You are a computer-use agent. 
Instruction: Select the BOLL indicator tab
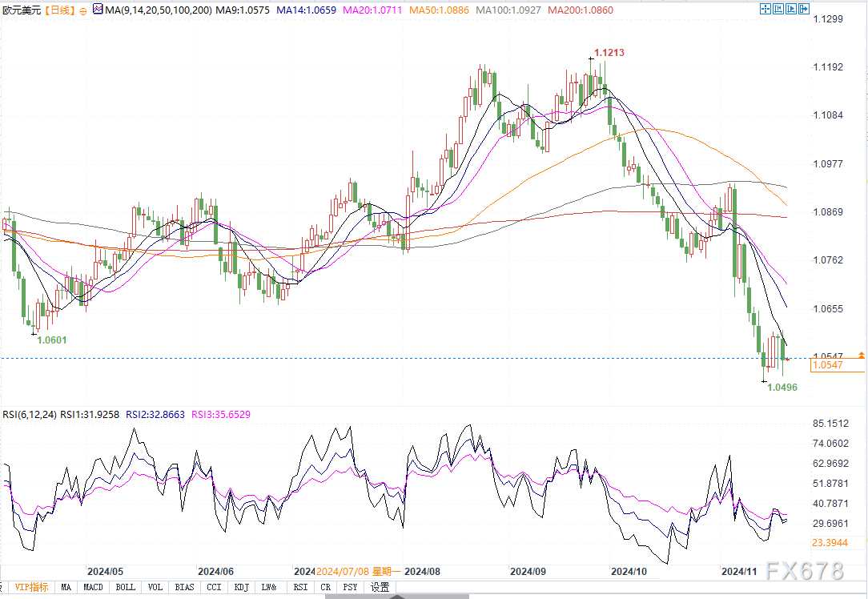(x=125, y=588)
